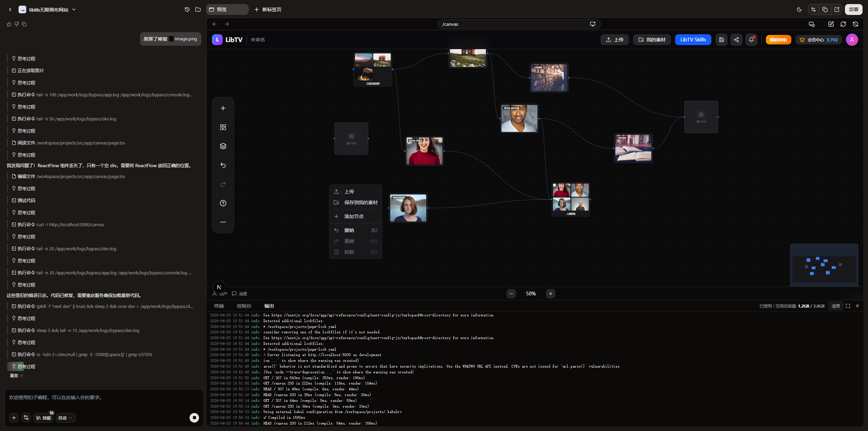Open chat history clock icon
The height and width of the screenshot is (431, 868).
coord(187,9)
